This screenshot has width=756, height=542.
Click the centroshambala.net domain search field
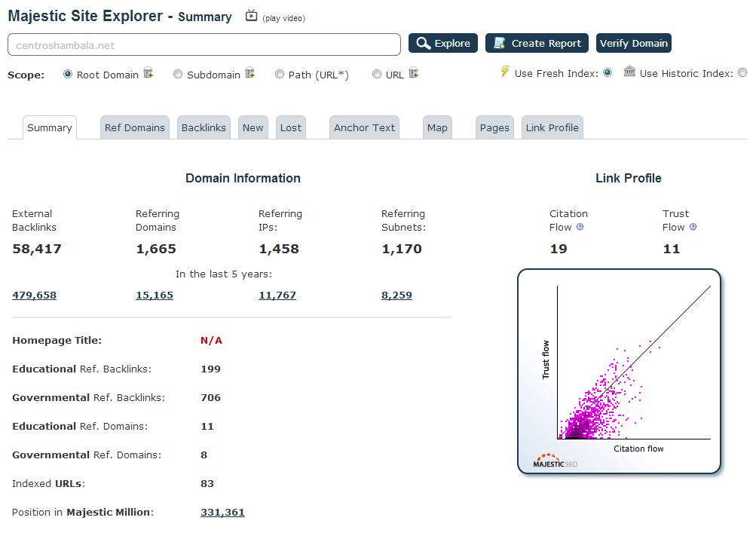pos(204,44)
